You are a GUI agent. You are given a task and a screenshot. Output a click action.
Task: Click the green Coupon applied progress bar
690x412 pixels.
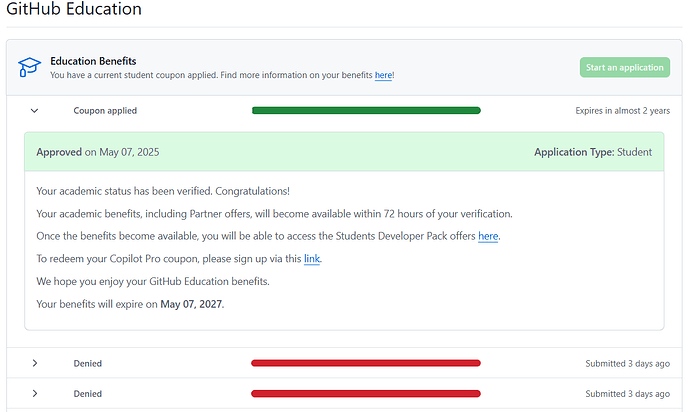tap(366, 110)
